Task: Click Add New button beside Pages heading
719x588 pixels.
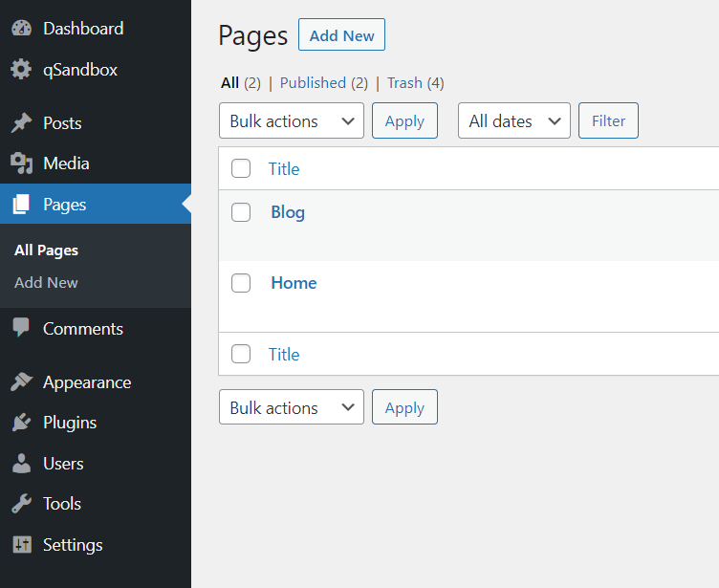Action: pos(341,34)
